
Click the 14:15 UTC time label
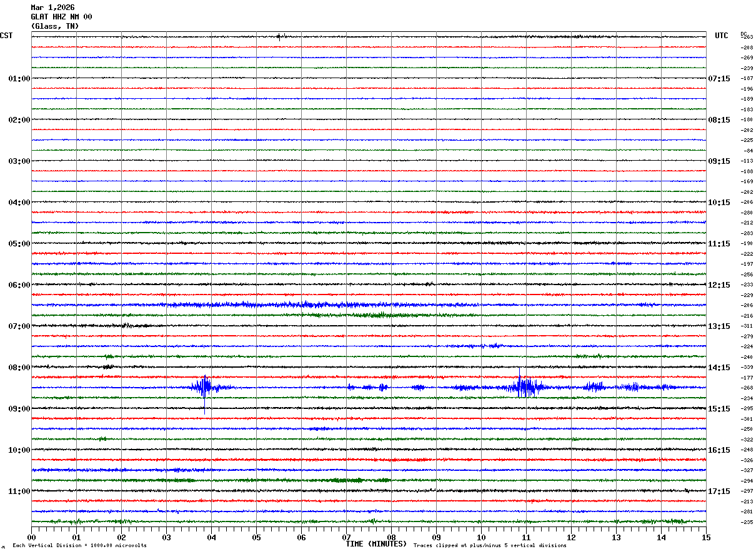point(719,368)
